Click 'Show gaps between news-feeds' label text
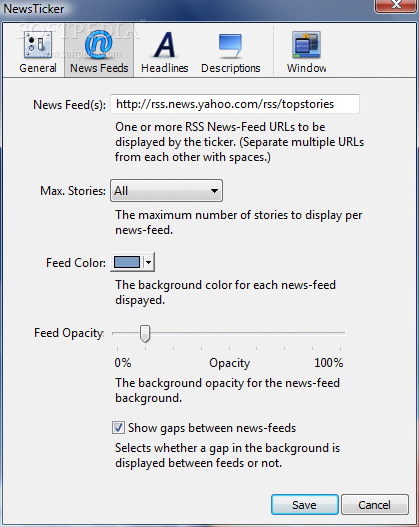This screenshot has height=527, width=419. pos(212,428)
